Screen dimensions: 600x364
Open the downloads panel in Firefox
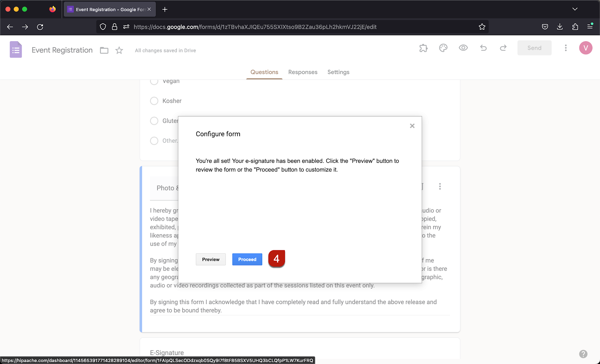pos(559,27)
